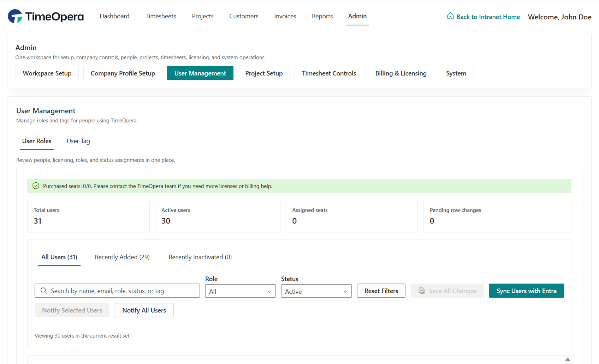Switch to the User Tag tab
Screen dimensions: 599x364
(78, 141)
